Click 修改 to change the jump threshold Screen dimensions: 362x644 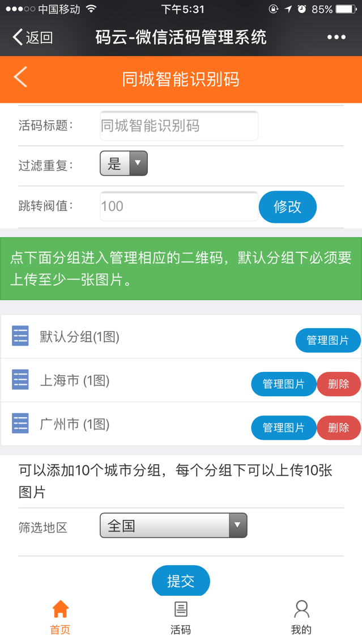click(287, 207)
